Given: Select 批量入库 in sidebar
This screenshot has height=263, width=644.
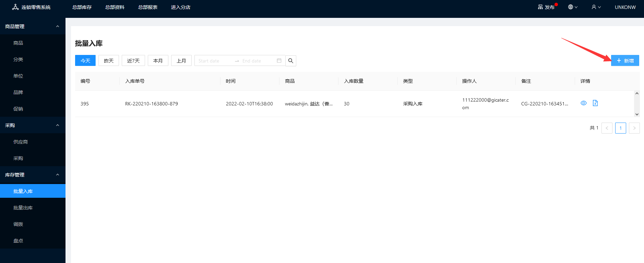Looking at the screenshot, I should [x=33, y=191].
